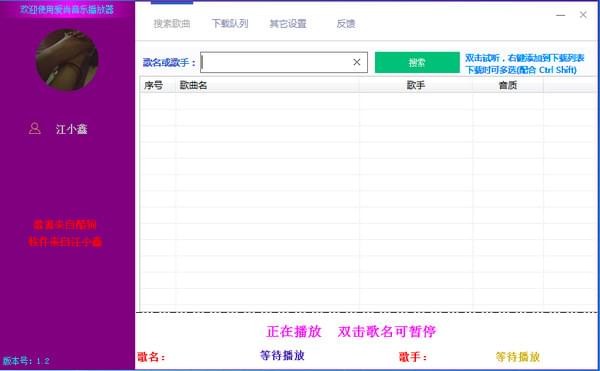Open the 搜索歌曲 tab

(172, 24)
